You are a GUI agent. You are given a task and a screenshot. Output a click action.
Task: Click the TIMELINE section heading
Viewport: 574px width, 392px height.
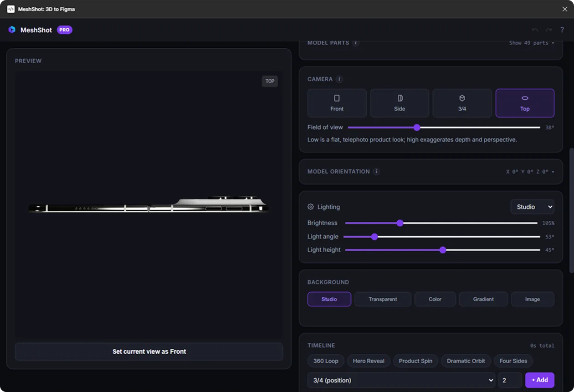(x=321, y=346)
